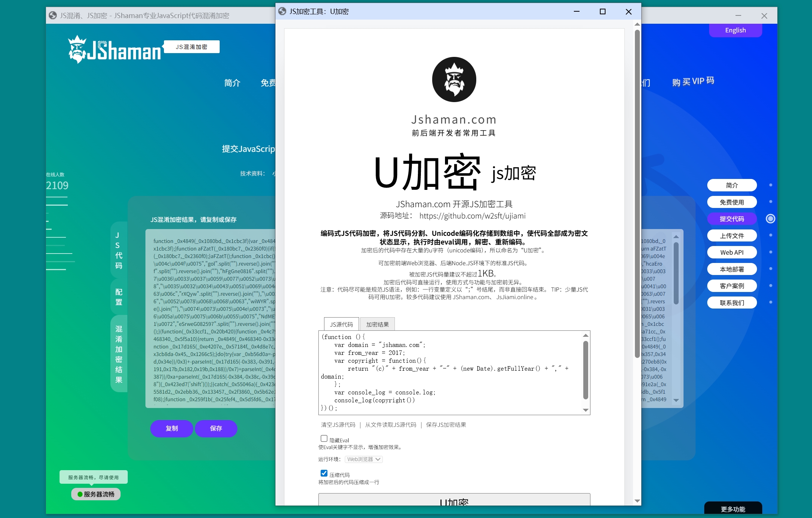Enable the 隐藏Eval checkbox
The height and width of the screenshot is (518, 812).
click(324, 439)
